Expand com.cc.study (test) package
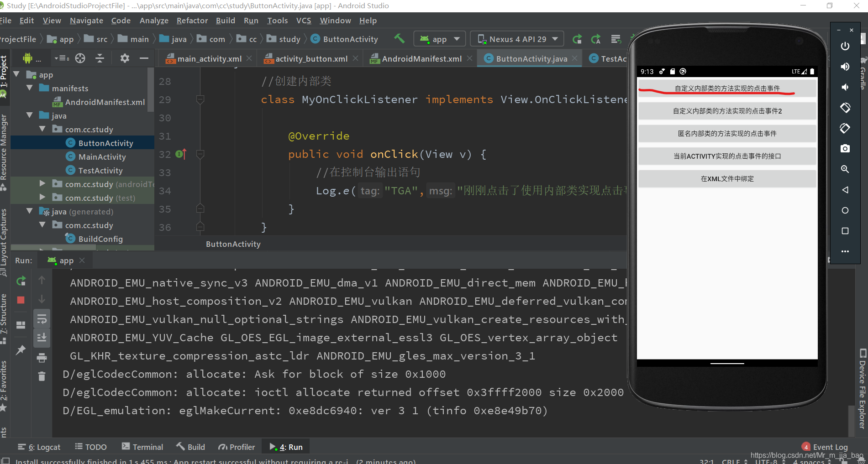 tap(42, 198)
